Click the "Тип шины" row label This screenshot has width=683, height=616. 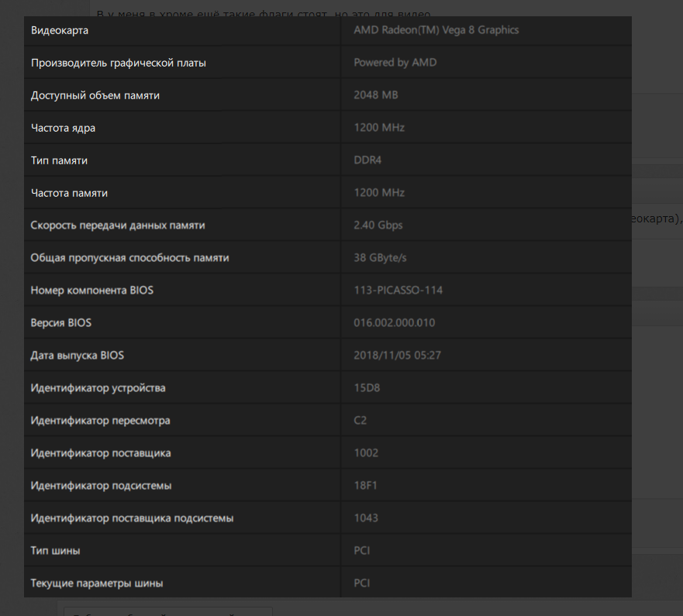point(55,551)
